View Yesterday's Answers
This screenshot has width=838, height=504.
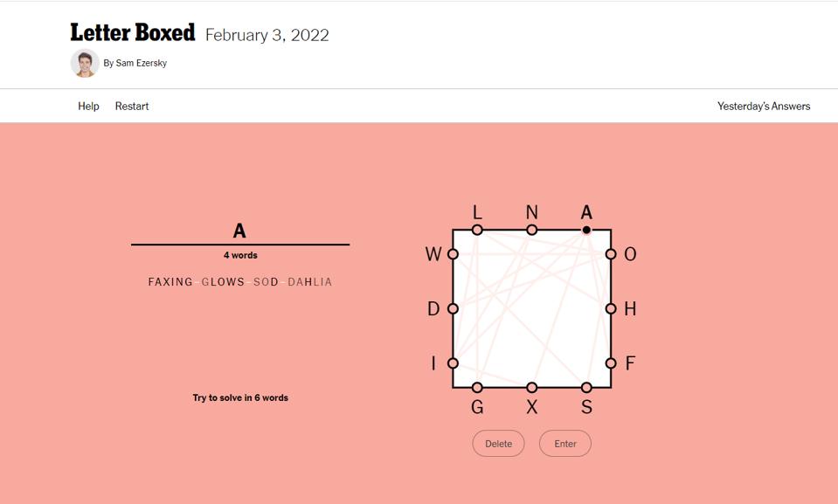[x=764, y=107]
